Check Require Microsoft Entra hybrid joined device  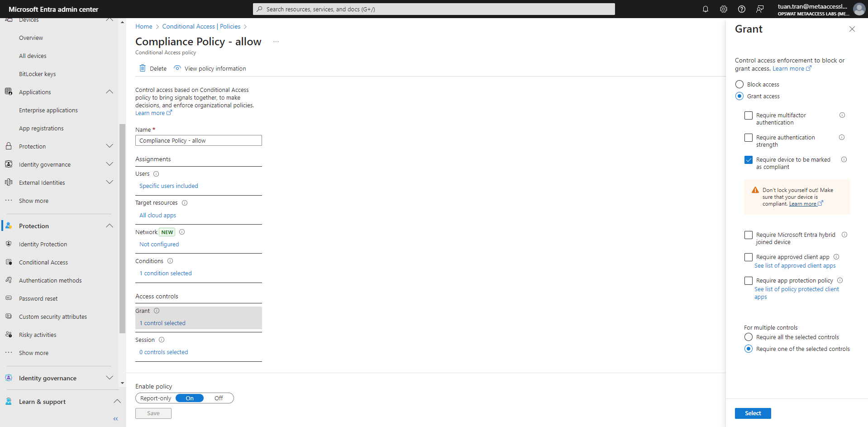point(749,235)
